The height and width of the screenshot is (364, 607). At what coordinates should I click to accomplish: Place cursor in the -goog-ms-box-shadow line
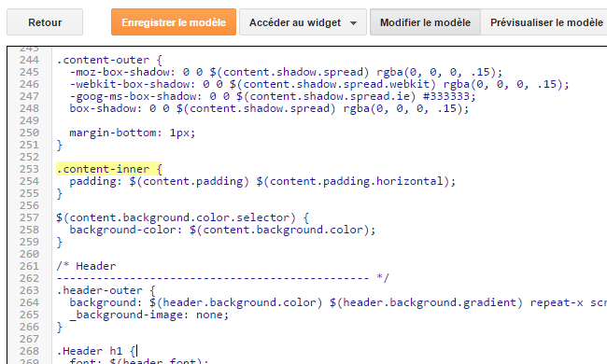pos(273,96)
